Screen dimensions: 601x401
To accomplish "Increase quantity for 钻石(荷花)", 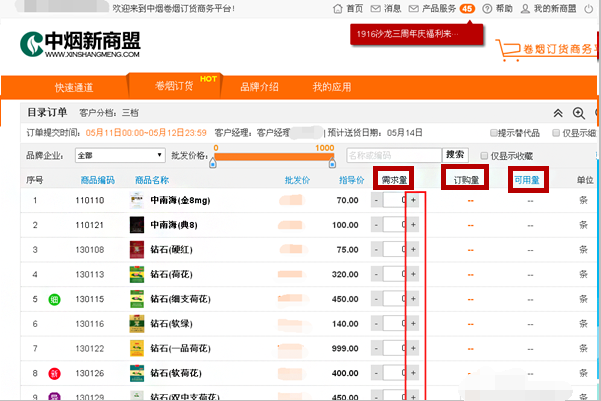I will (413, 274).
